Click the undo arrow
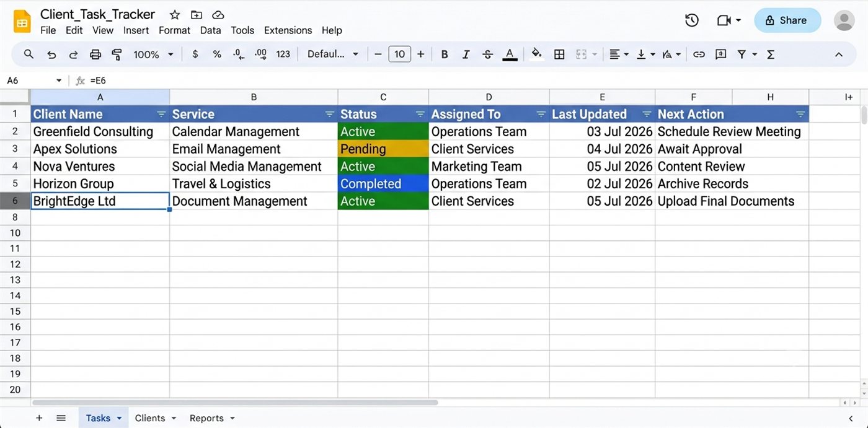868x428 pixels. click(x=51, y=55)
